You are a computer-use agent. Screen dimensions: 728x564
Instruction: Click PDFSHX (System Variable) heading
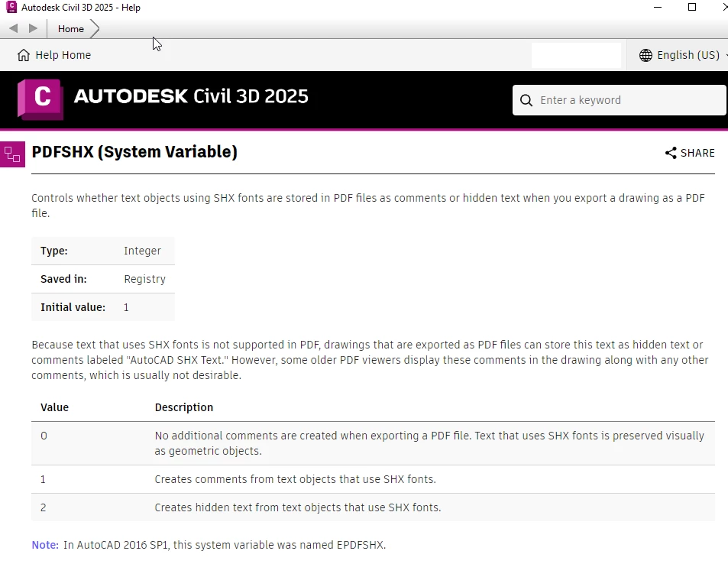134,152
